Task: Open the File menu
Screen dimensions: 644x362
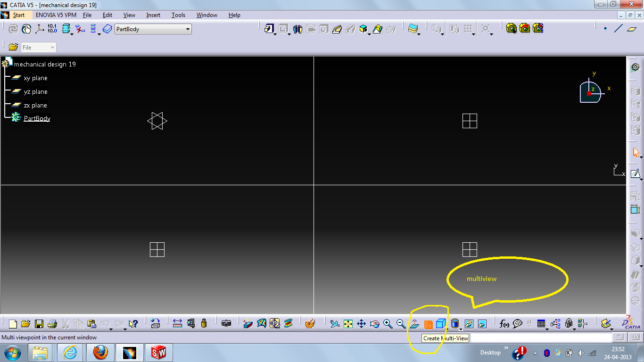Action: coord(87,15)
